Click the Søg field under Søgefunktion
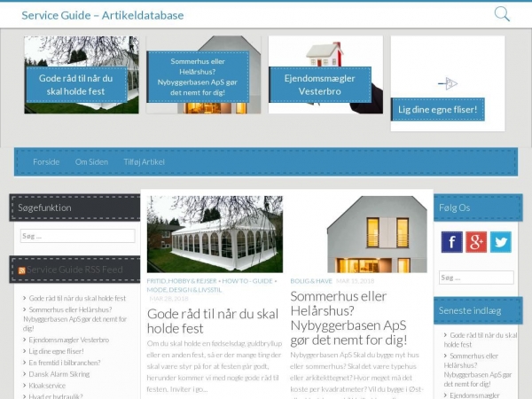 point(78,236)
